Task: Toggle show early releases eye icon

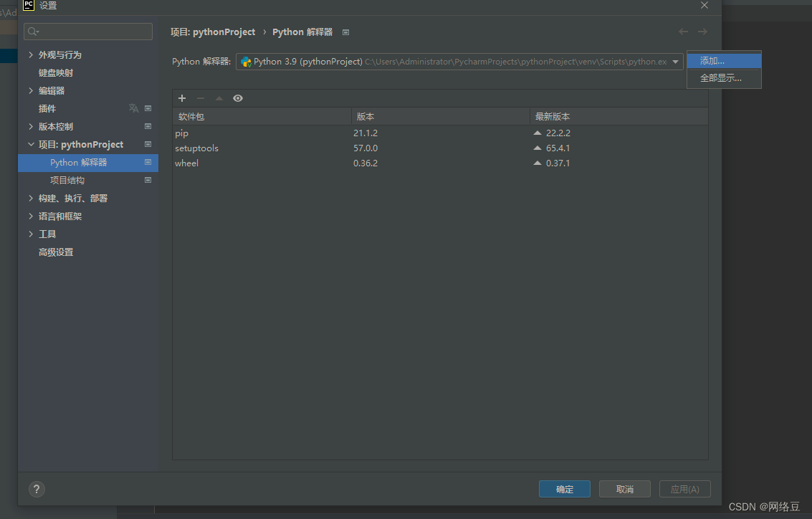Action: 238,98
